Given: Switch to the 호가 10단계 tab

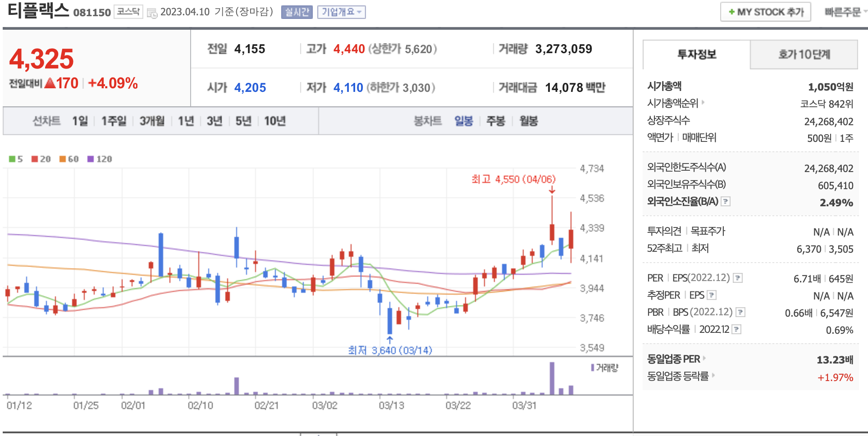Looking at the screenshot, I should pyautogui.click(x=804, y=54).
